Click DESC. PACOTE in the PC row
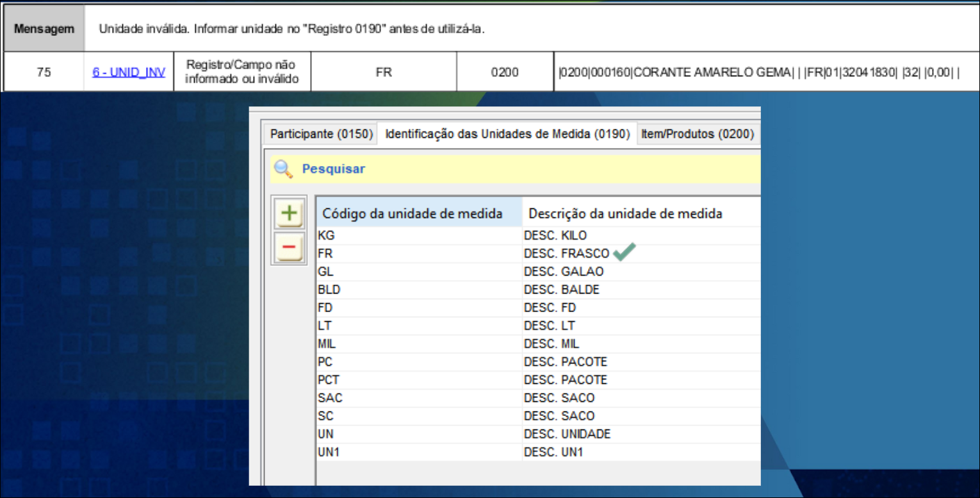 [641, 362]
